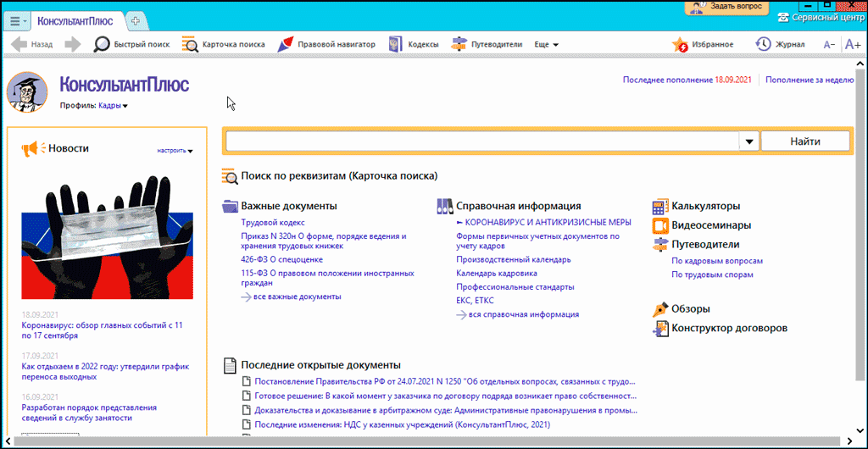868x449 pixels.
Task: Open the Обзоры pen icon
Action: (x=659, y=309)
